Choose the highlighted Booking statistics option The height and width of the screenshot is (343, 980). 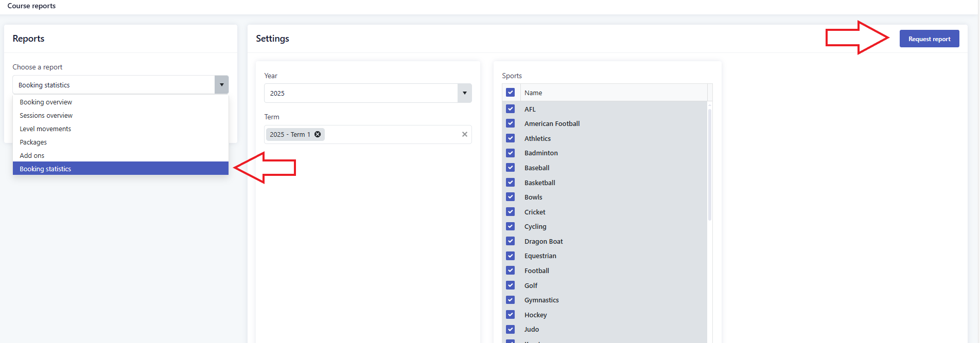coord(45,169)
